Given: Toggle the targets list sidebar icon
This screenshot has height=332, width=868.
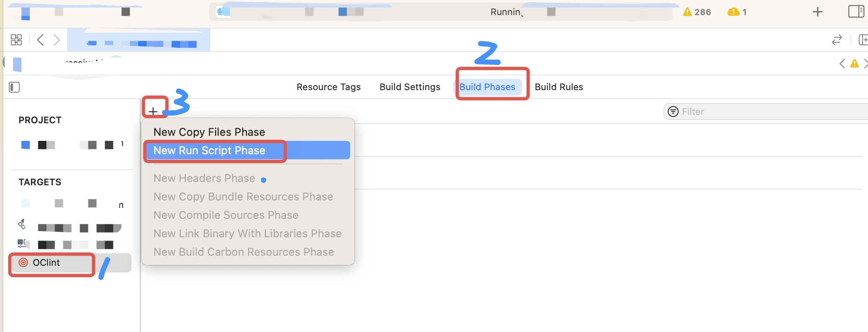Looking at the screenshot, I should [x=14, y=87].
